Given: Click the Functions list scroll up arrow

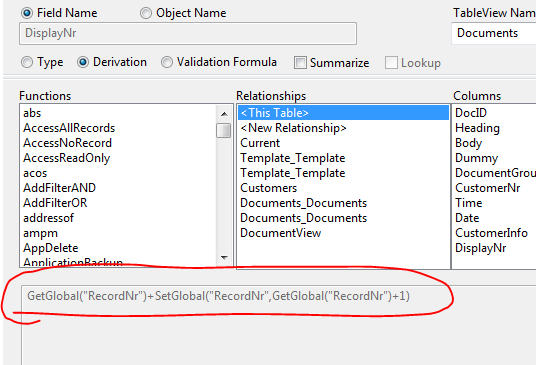Looking at the screenshot, I should pos(224,114).
